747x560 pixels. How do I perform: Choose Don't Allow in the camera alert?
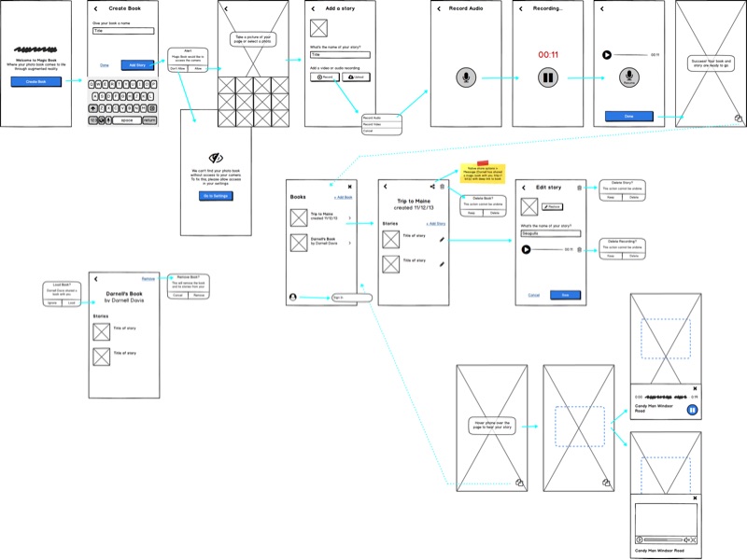(177, 68)
